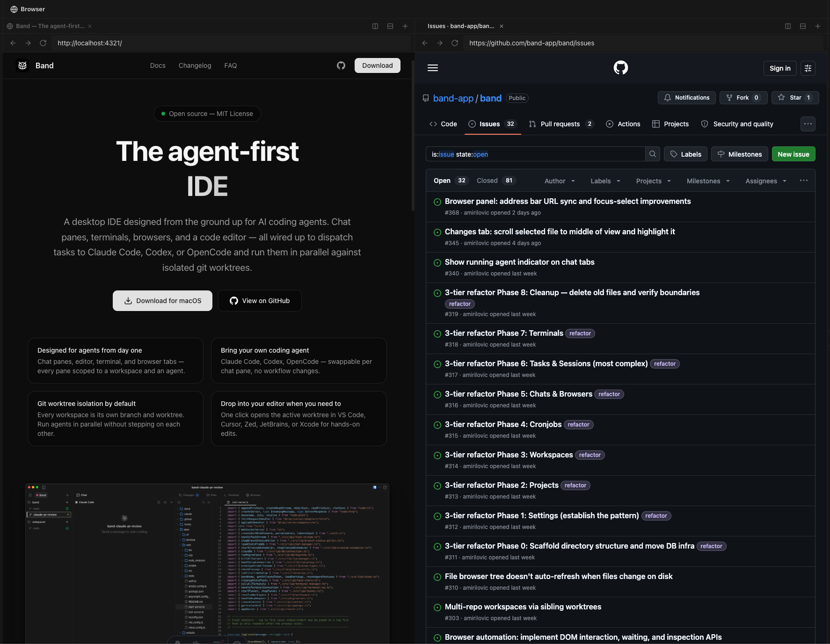This screenshot has width=830, height=644.
Task: Fork the band repository
Action: [743, 98]
